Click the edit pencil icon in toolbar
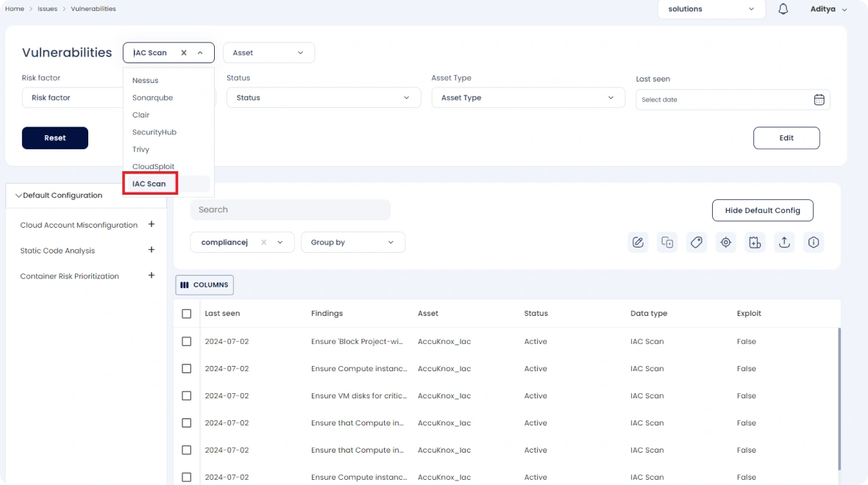This screenshot has height=485, width=868. 638,242
